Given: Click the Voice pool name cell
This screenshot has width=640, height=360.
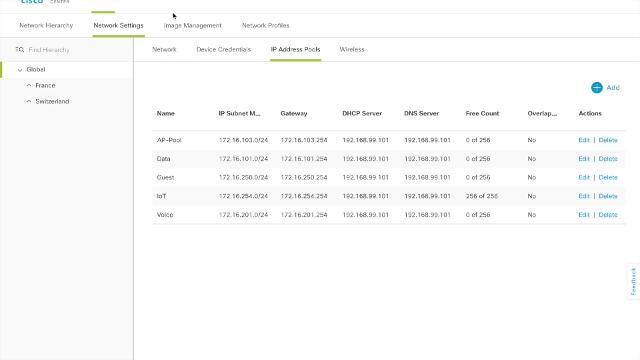Looking at the screenshot, I should click(165, 215).
